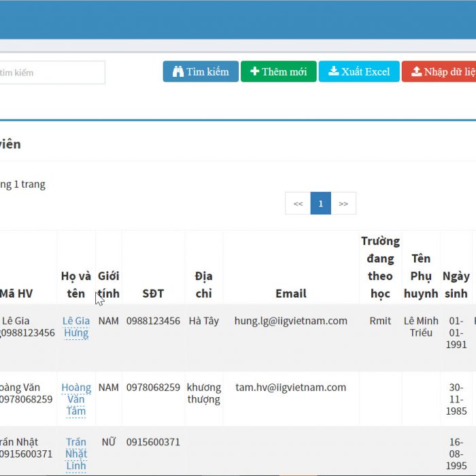This screenshot has width=476, height=476.
Task: Click the search text input field
Action: pyautogui.click(x=52, y=72)
